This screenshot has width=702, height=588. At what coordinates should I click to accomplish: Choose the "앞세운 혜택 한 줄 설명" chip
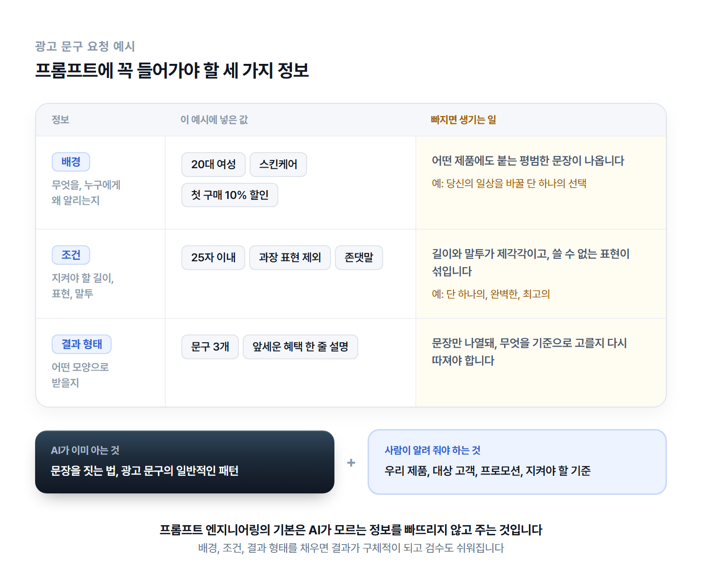coord(300,347)
